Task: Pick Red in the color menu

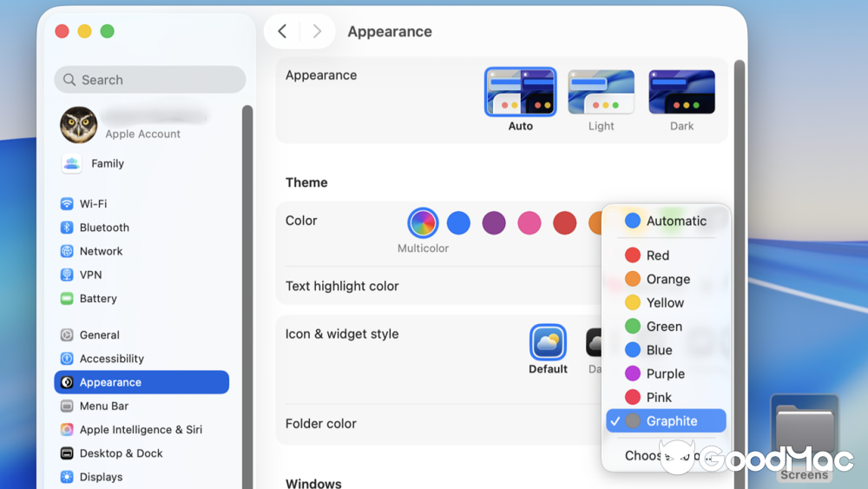Action: pyautogui.click(x=666, y=255)
